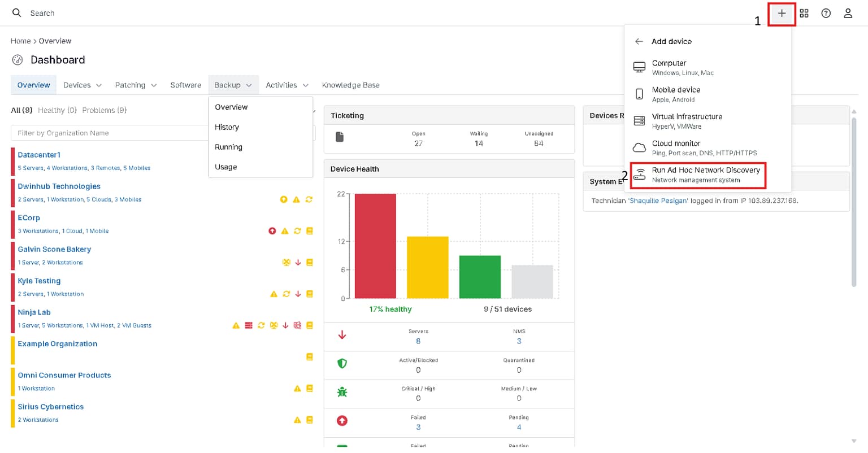868x453 pixels.
Task: Click the red failed patch upload icon
Action: tap(341, 421)
